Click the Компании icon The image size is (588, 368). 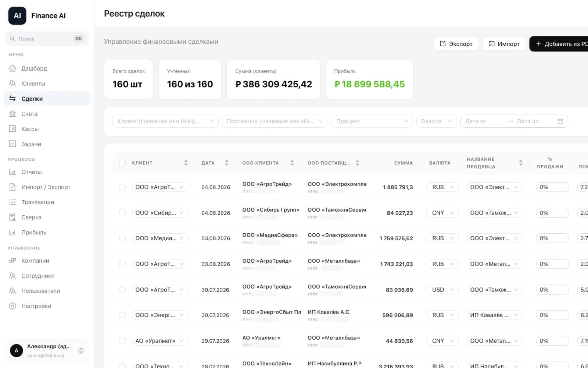(x=12, y=261)
